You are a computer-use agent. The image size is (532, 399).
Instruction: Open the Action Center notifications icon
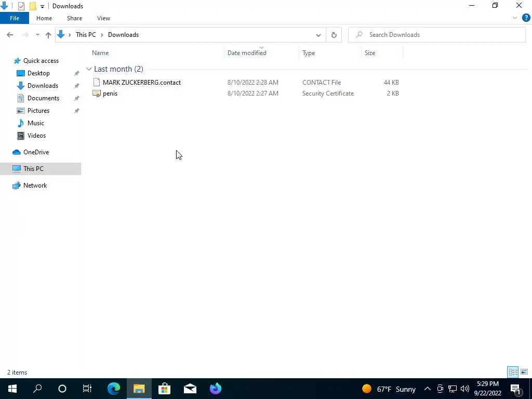click(x=515, y=389)
